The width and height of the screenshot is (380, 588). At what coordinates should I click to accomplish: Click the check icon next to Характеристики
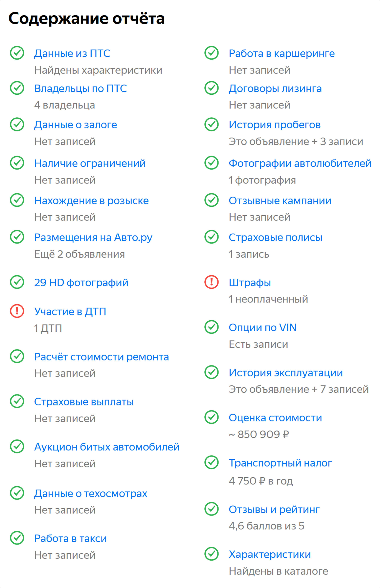tap(211, 554)
